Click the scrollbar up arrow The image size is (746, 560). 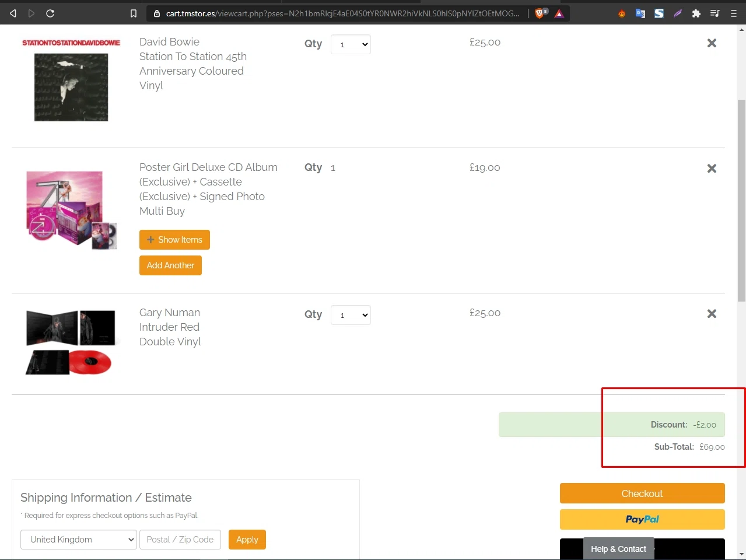point(741,29)
